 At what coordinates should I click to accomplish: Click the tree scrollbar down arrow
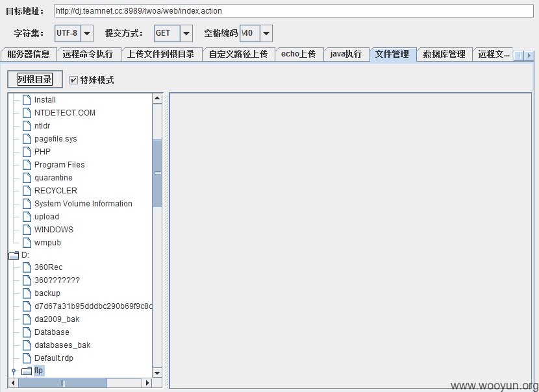point(157,373)
